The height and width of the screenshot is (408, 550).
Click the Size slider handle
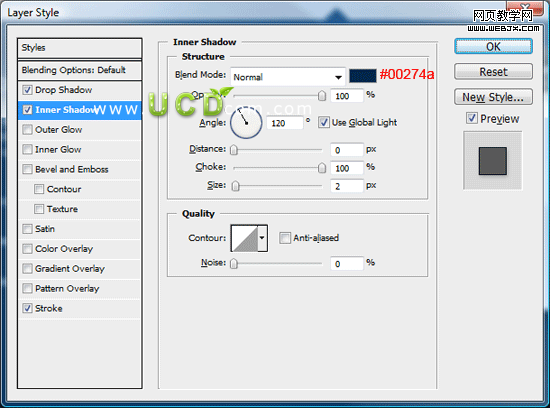tap(236, 186)
